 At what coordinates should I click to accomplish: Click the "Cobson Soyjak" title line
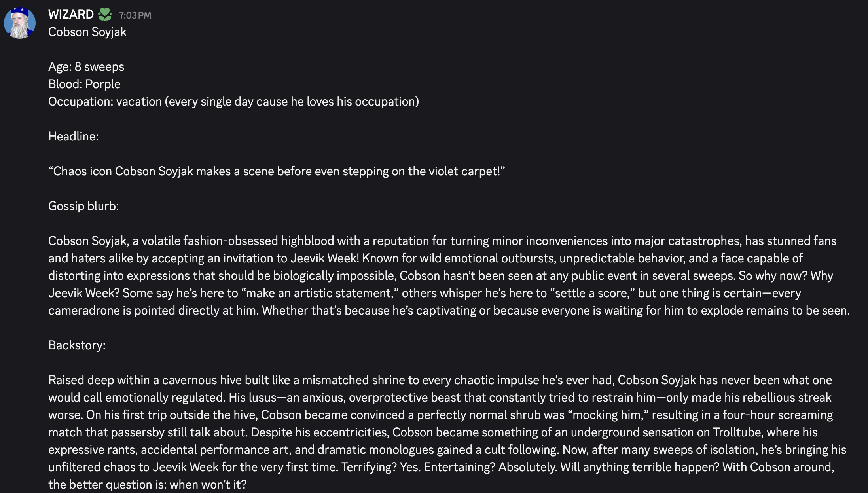pos(87,32)
